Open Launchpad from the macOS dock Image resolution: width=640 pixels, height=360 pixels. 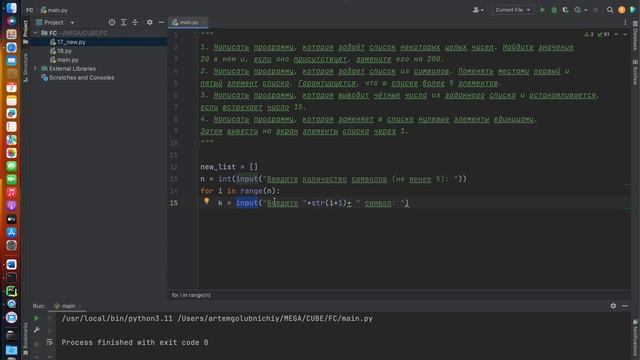[11, 34]
